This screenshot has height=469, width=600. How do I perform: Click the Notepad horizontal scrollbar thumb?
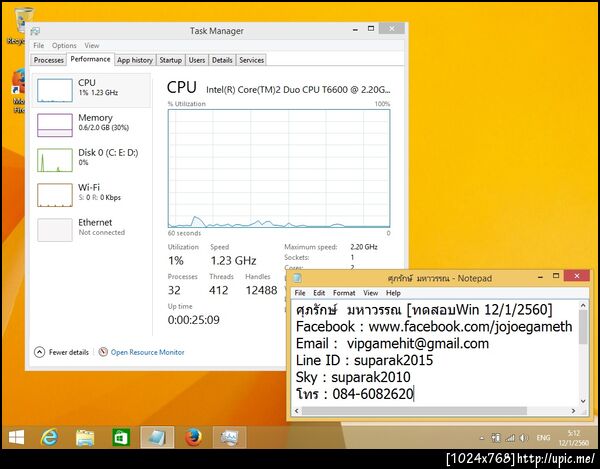pyautogui.click(x=414, y=411)
